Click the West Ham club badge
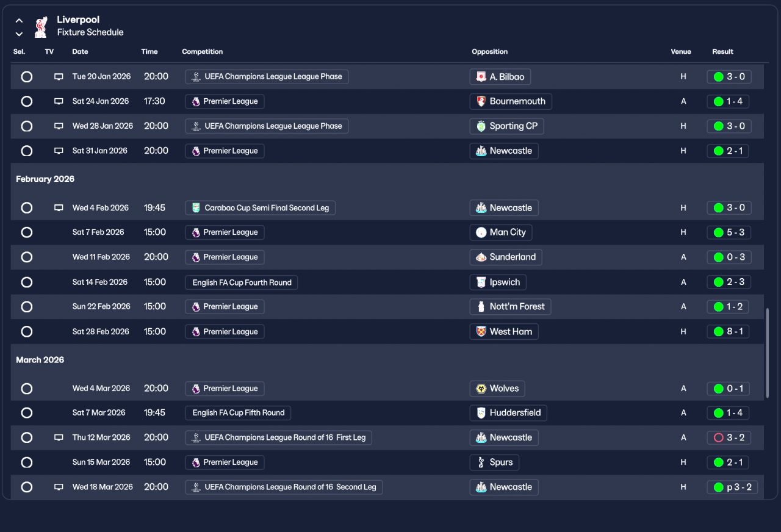781x532 pixels. 481,332
